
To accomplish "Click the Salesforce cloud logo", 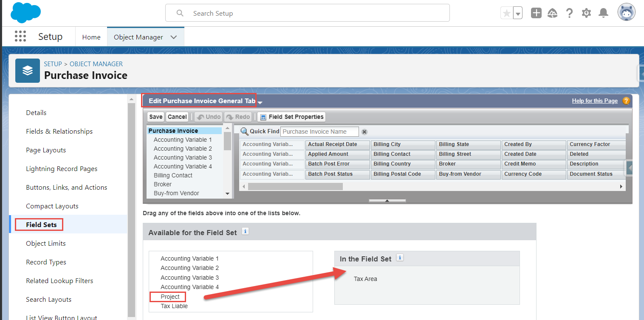I will pyautogui.click(x=25, y=13).
